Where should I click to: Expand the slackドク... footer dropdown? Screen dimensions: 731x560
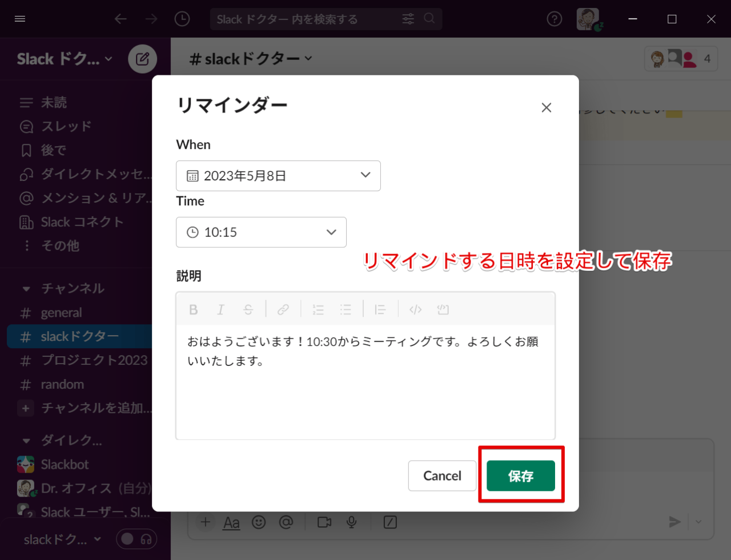[x=62, y=539]
